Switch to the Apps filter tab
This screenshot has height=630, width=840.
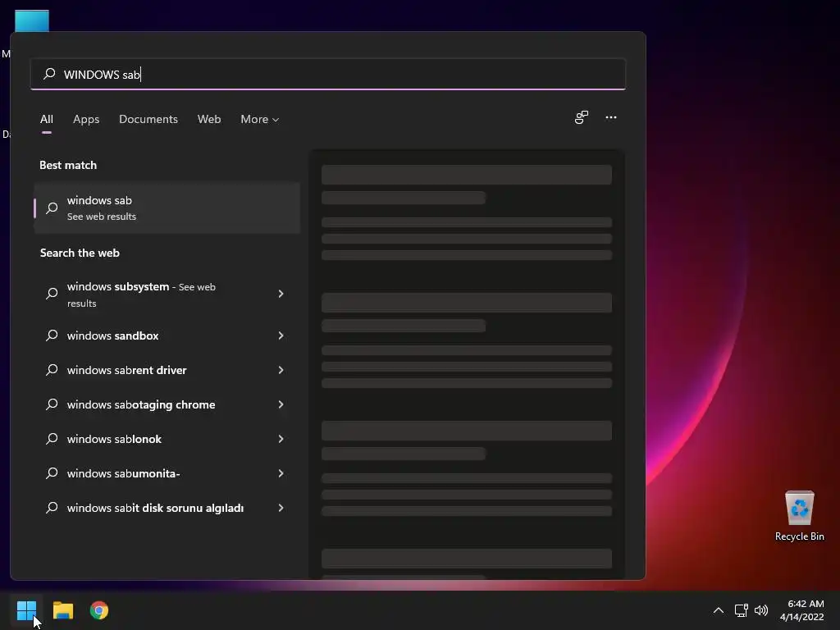click(86, 119)
